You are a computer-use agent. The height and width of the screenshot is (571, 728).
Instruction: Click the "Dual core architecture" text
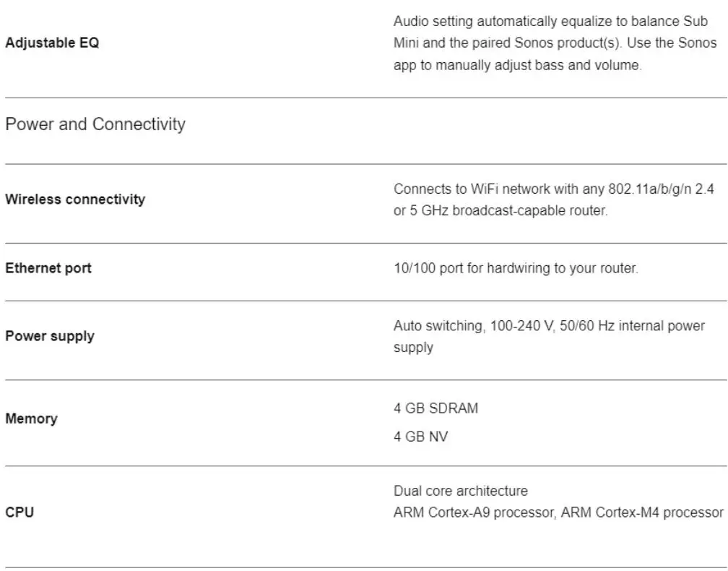point(460,491)
